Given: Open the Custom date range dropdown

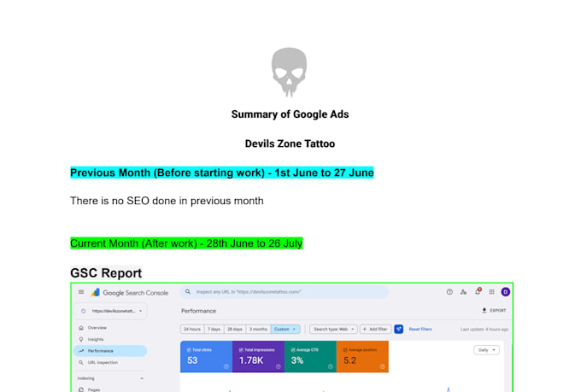Looking at the screenshot, I should click(285, 329).
